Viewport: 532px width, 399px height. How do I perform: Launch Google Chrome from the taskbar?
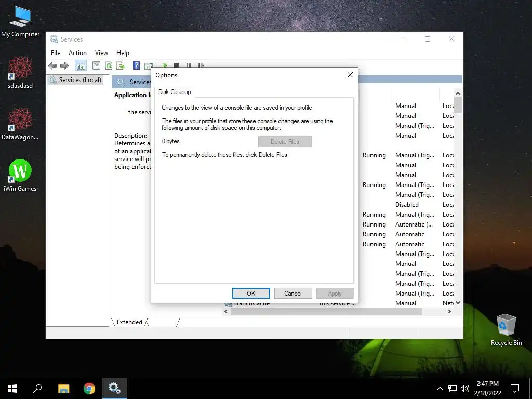89,389
